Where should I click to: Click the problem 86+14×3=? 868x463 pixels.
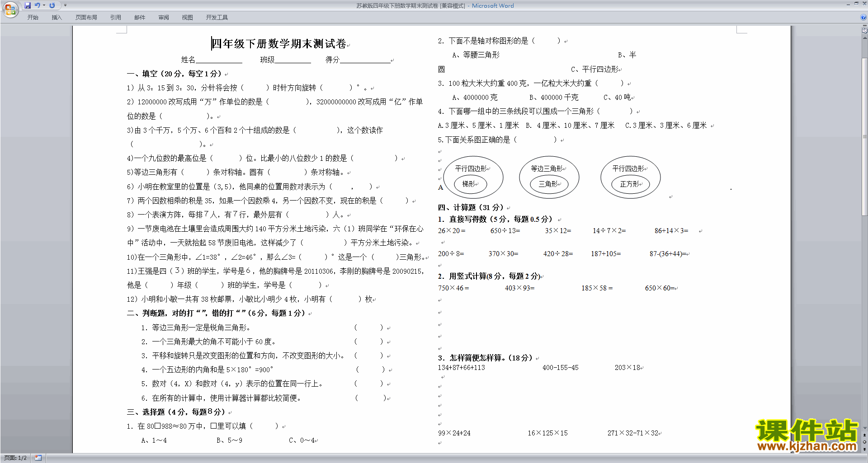[x=671, y=231]
